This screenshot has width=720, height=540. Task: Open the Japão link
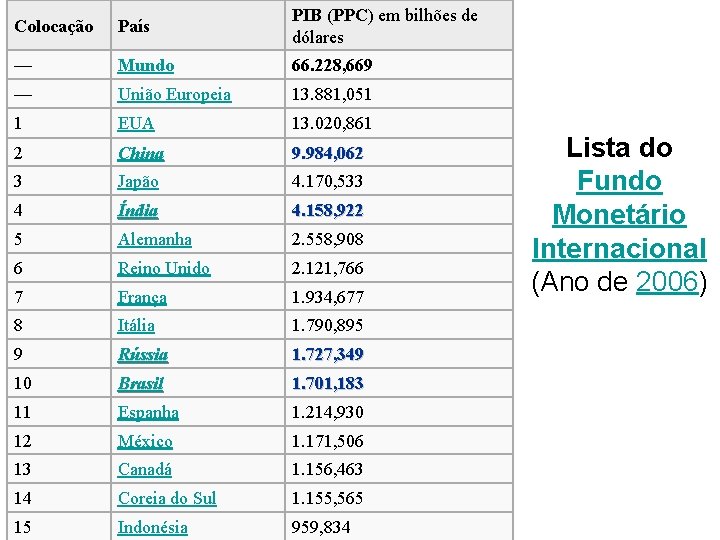point(138,182)
